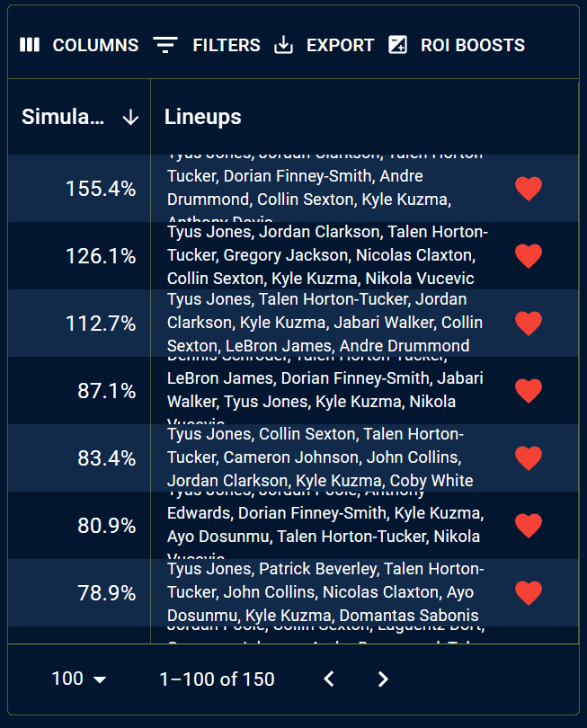Unfavorite the 155.4% lineup heart
This screenshot has height=728, width=587.
tap(529, 189)
